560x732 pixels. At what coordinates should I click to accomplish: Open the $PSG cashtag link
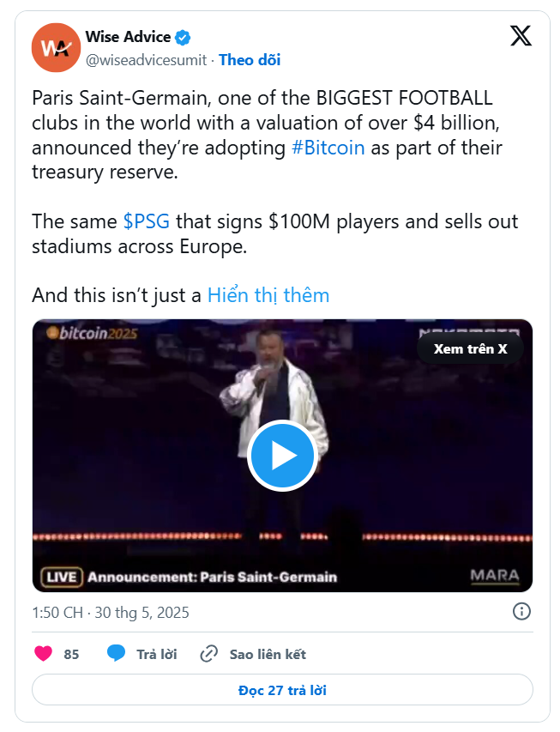tap(147, 221)
